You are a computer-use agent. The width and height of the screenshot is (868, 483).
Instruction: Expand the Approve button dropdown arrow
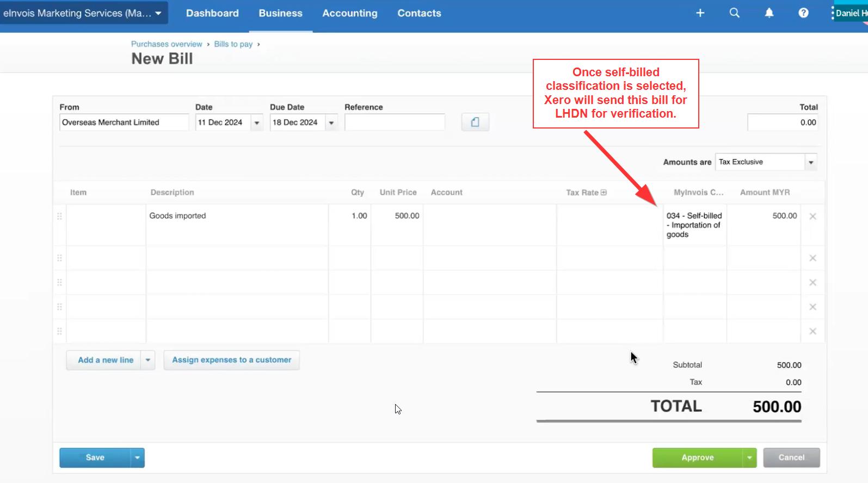[749, 457]
